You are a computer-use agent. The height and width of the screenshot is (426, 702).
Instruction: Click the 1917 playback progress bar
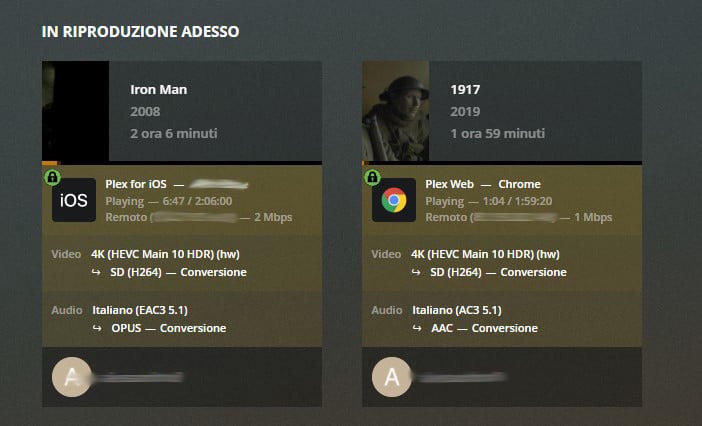coord(501,163)
